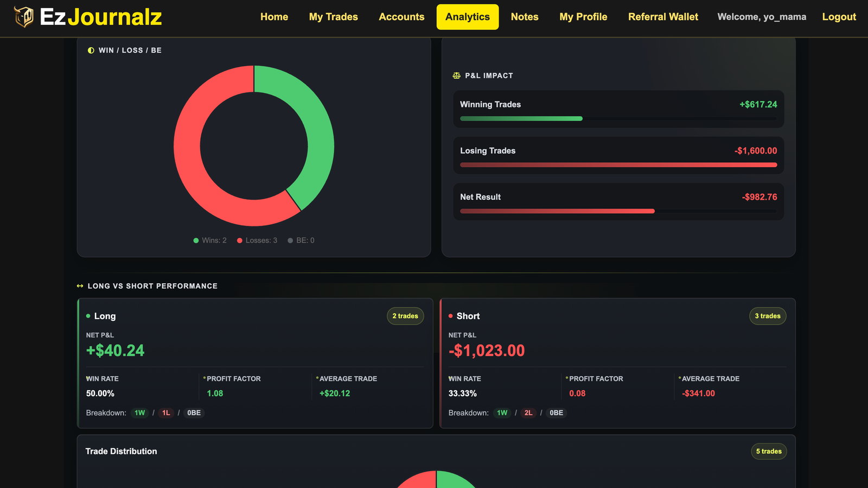Open the My Trades page

point(334,17)
